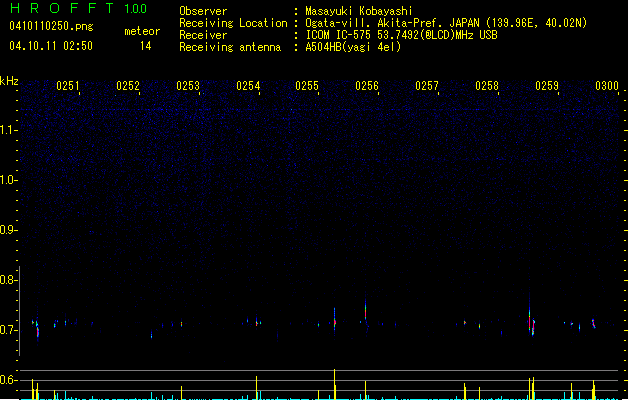629x400 pixels.
Task: Click the 0300 time marker
Action: point(607,86)
